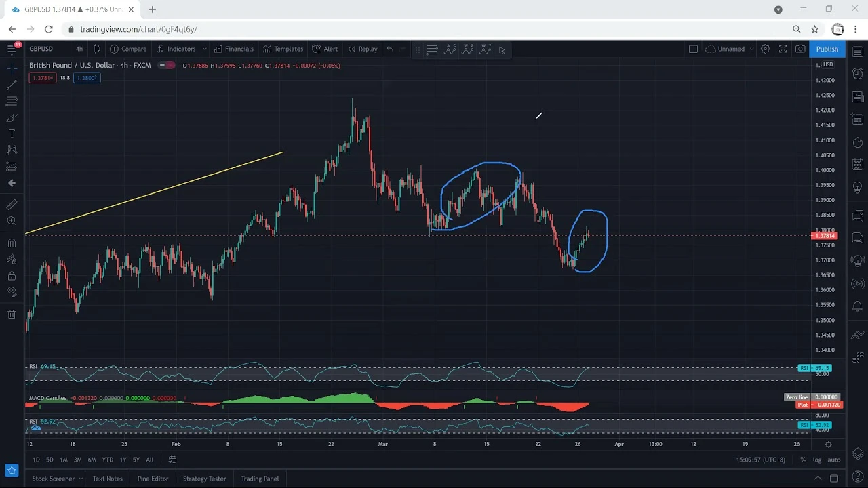Viewport: 868px width, 488px height.
Task: Select the YTD date range
Action: [107, 460]
